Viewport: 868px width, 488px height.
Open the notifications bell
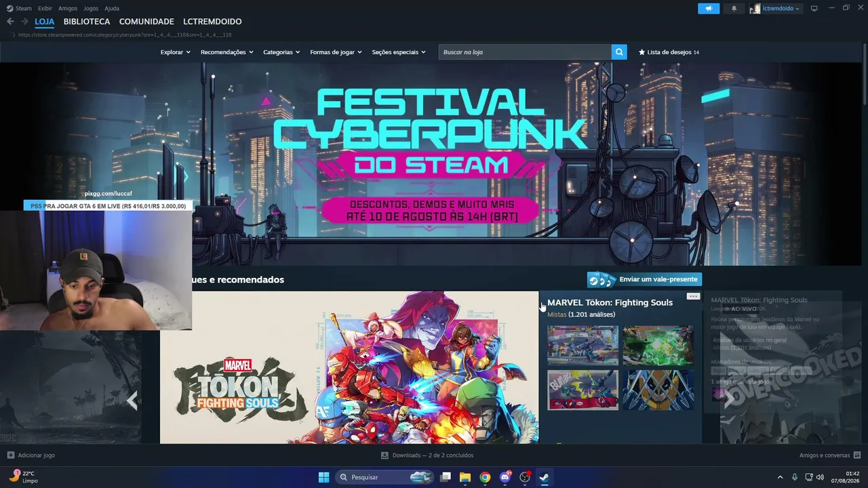tap(734, 8)
